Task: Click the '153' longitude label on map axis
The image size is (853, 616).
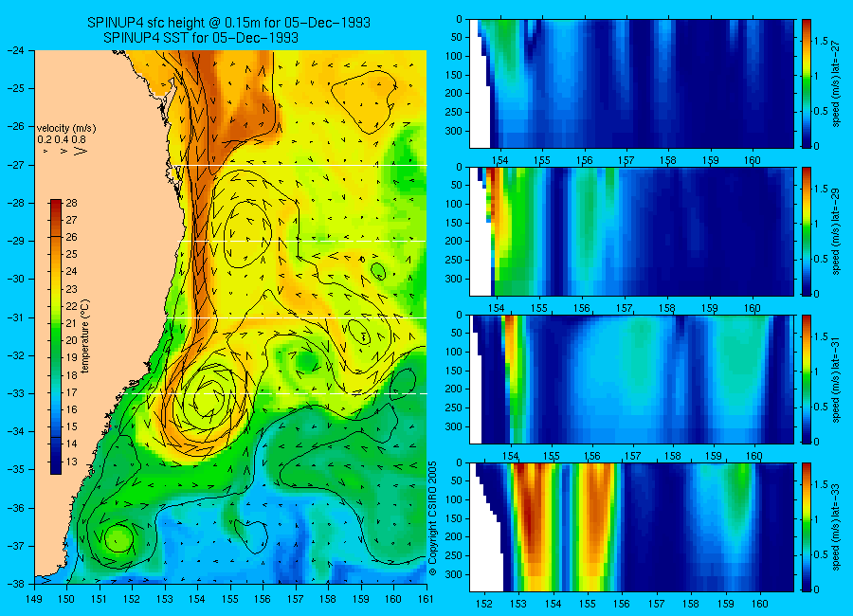Action: point(165,600)
